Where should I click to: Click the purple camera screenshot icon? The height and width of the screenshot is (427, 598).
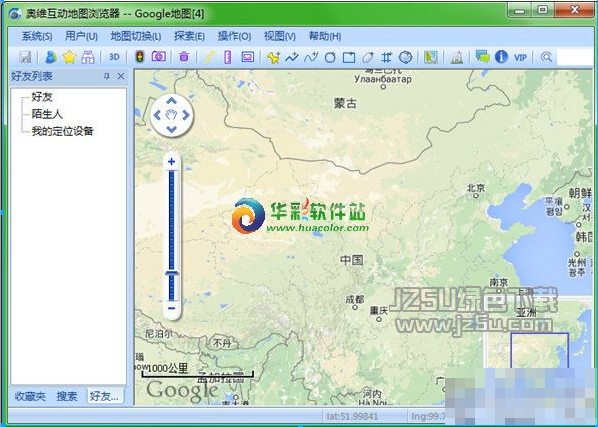point(159,57)
